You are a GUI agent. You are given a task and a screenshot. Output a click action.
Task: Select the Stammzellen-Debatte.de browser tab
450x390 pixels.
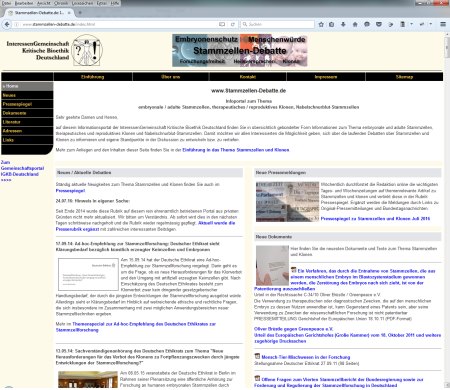39,13
